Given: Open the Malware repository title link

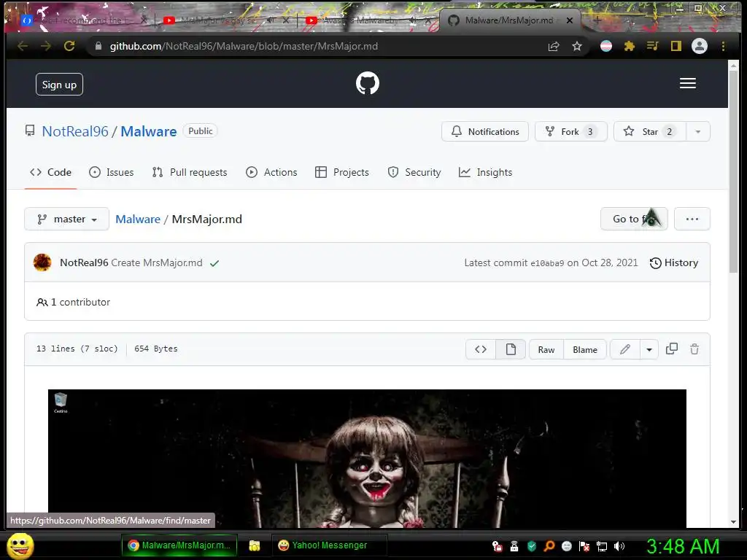Looking at the screenshot, I should pos(149,131).
